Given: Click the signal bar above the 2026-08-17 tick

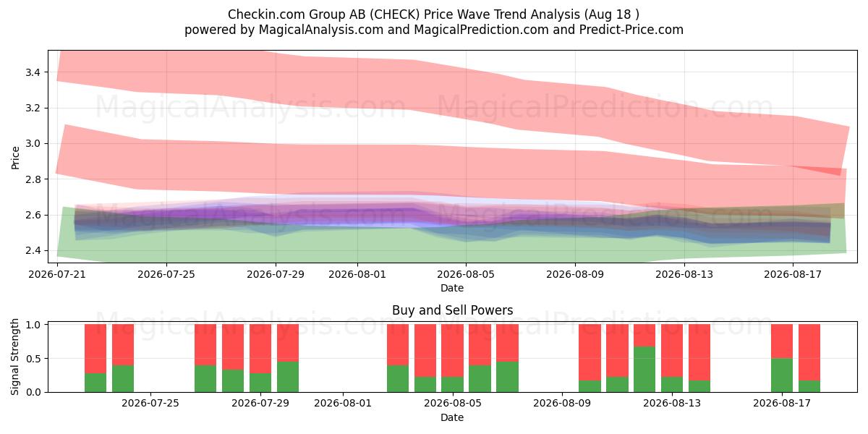Looking at the screenshot, I should (x=782, y=358).
